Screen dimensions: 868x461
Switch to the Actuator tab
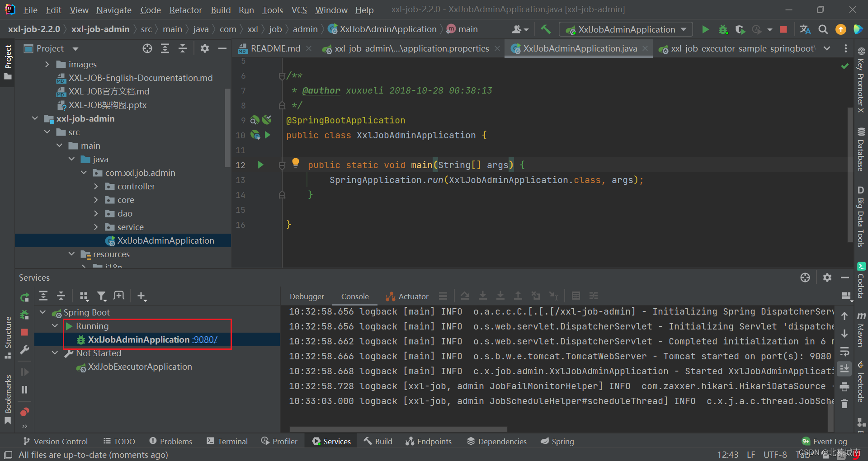pyautogui.click(x=407, y=296)
